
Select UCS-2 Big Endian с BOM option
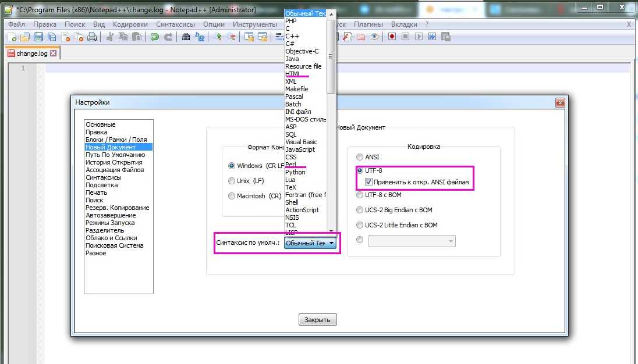click(x=360, y=210)
